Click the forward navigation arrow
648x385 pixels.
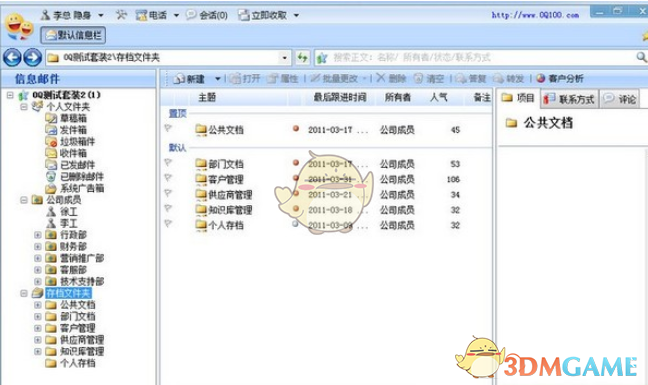[x=33, y=57]
